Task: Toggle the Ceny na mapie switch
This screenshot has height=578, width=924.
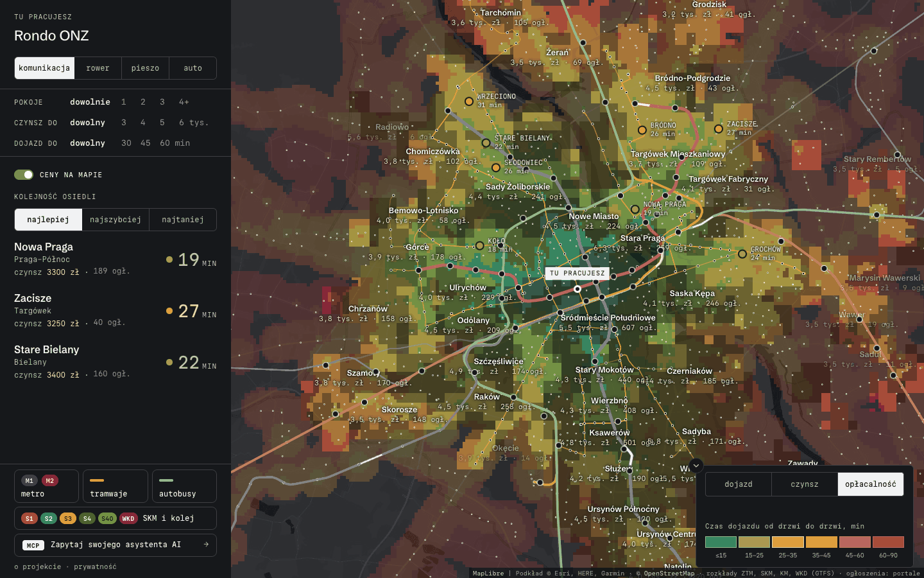Action: [x=24, y=175]
